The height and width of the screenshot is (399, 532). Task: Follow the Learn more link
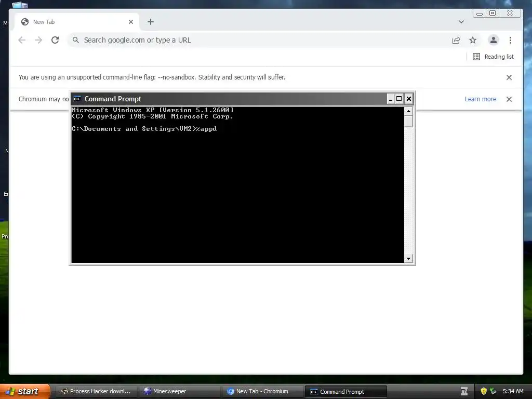click(481, 99)
